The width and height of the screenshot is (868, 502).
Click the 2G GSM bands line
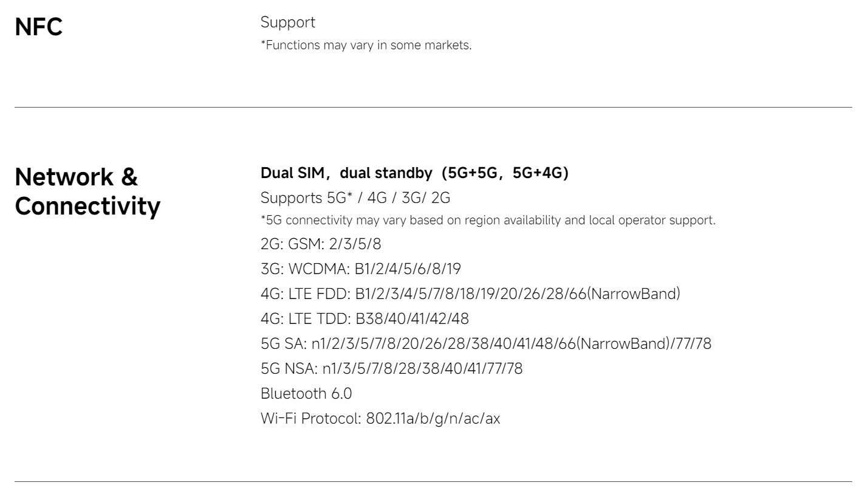[x=321, y=244]
